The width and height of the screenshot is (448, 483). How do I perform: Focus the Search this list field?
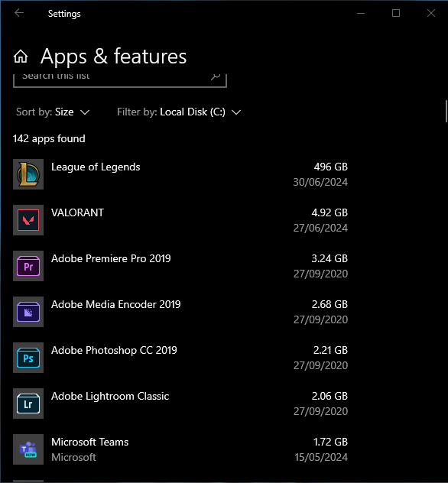point(120,81)
